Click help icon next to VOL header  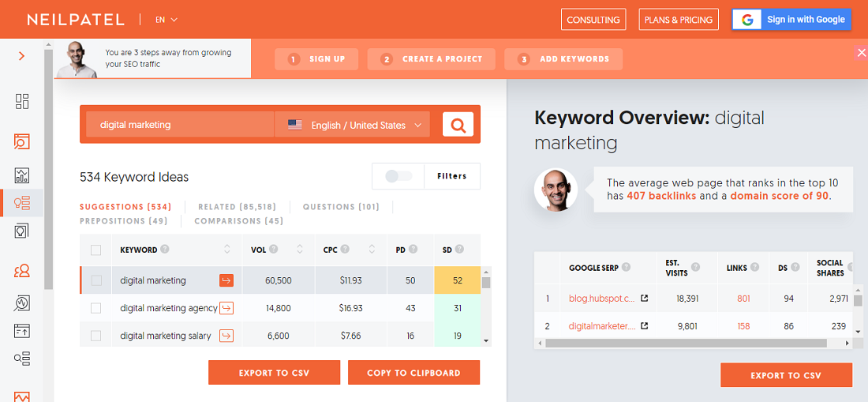(x=274, y=249)
